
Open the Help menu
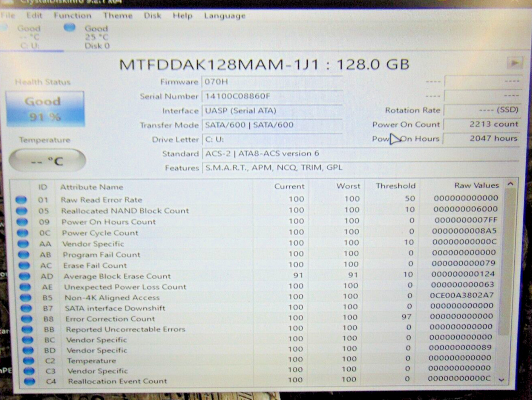(182, 15)
